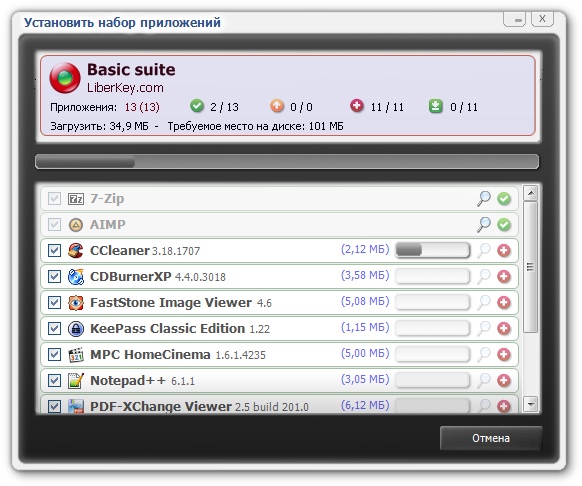
Task: Minimize the install window
Action: click(x=514, y=19)
